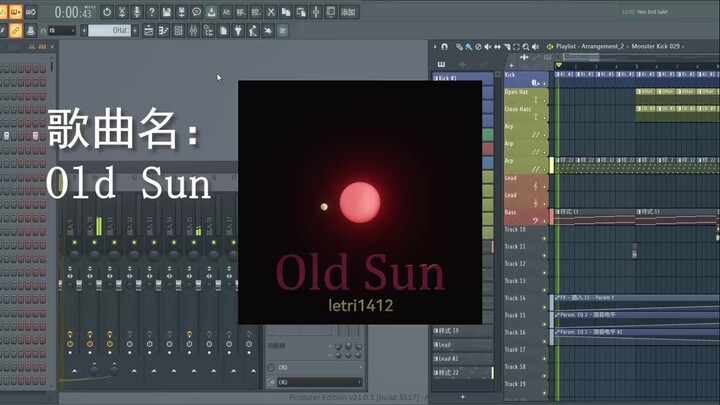The image size is (720, 405).
Task: Open the Playlist magnet snap menu
Action: [x=444, y=46]
